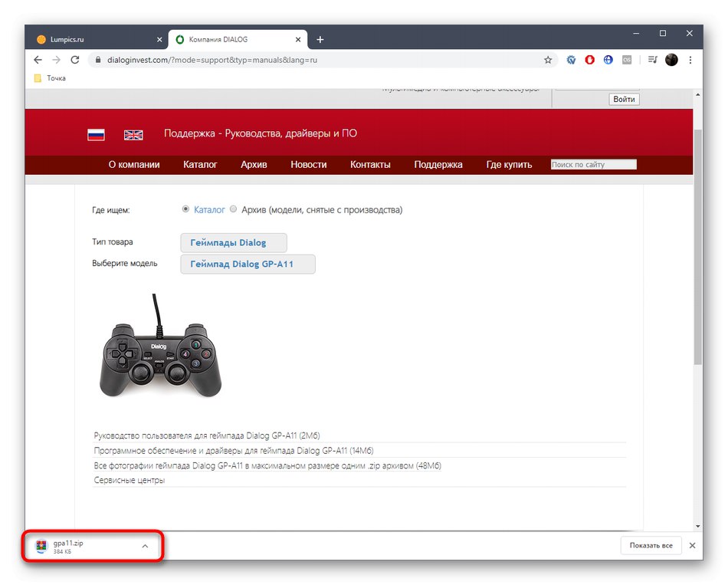Image resolution: width=728 pixels, height=585 pixels.
Task: Select the Каталог radio button
Action: pos(185,209)
